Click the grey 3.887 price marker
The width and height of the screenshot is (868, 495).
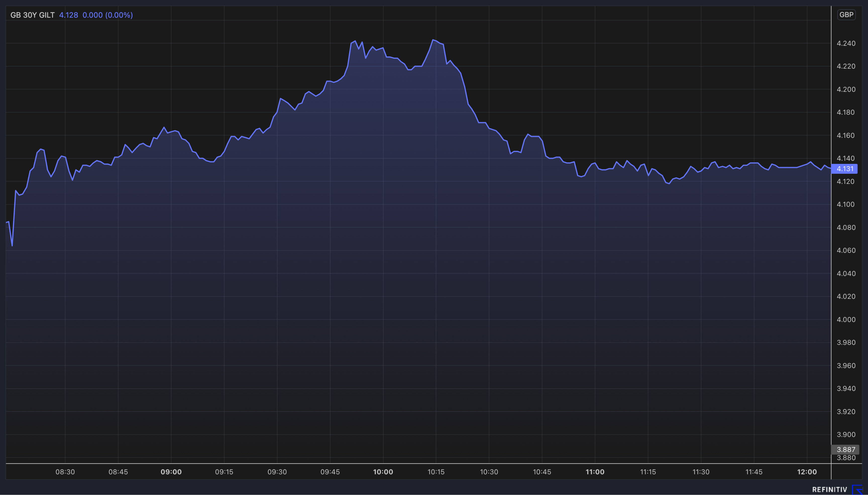(845, 450)
